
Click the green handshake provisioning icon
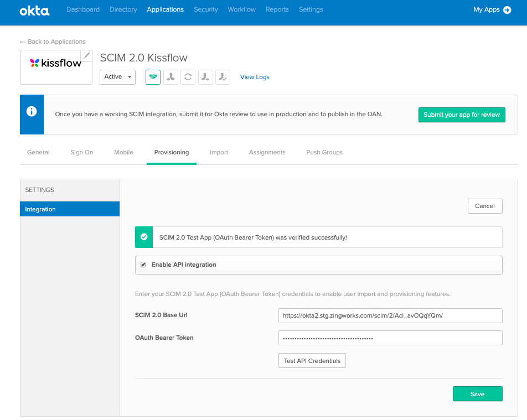coord(153,77)
